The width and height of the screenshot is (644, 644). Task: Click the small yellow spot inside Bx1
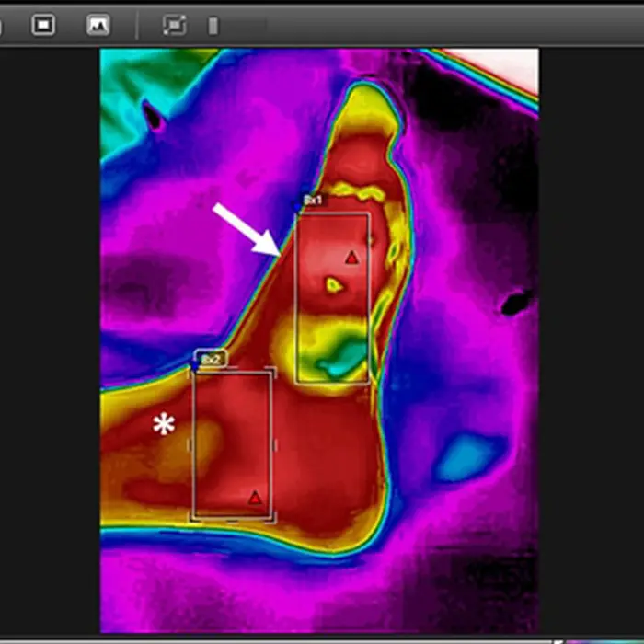pos(333,286)
